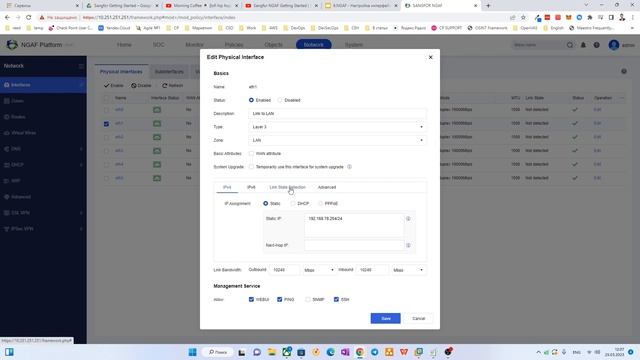640x360 pixels.
Task: Open the Home menu in top navigation
Action: (124, 44)
